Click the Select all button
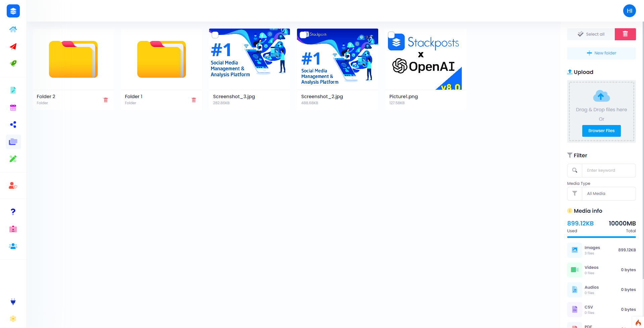Viewport: 644px width, 328px height. 591,34
